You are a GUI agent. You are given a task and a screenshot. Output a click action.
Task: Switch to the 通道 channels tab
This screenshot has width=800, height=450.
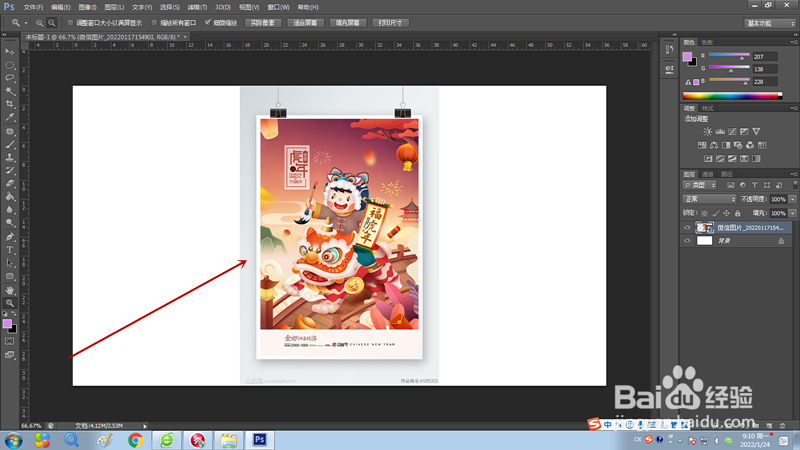point(708,174)
